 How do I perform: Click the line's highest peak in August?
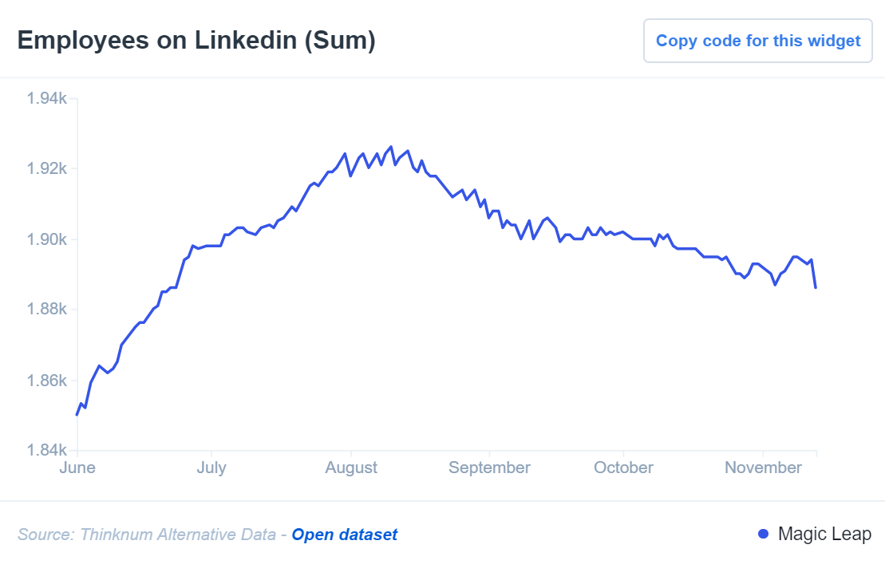pyautogui.click(x=390, y=147)
